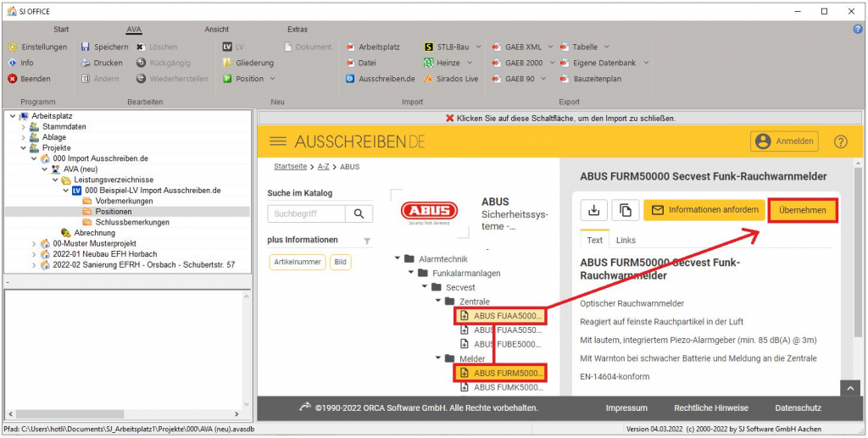Click the Übernehmen button
The image size is (868, 438).
pyautogui.click(x=803, y=210)
